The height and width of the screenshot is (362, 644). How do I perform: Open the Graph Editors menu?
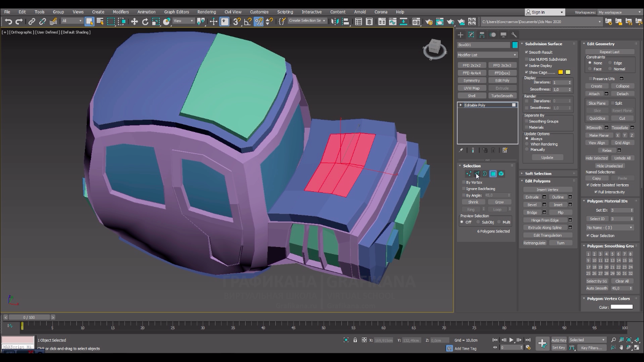point(176,12)
